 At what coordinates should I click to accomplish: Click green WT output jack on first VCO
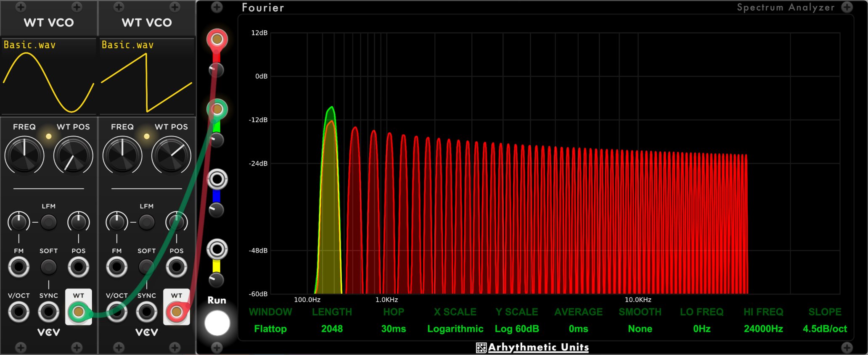79,312
